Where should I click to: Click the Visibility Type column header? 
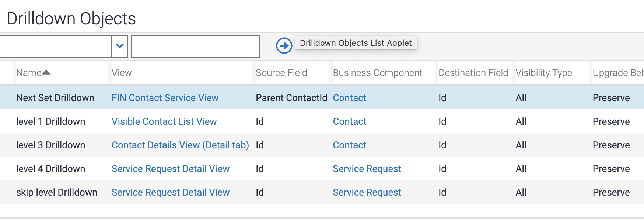tap(543, 73)
